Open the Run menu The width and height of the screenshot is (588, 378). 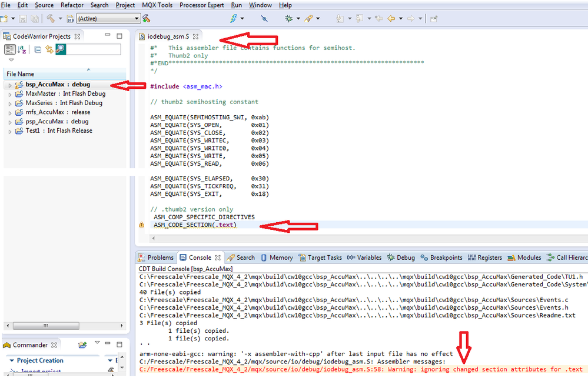point(236,5)
